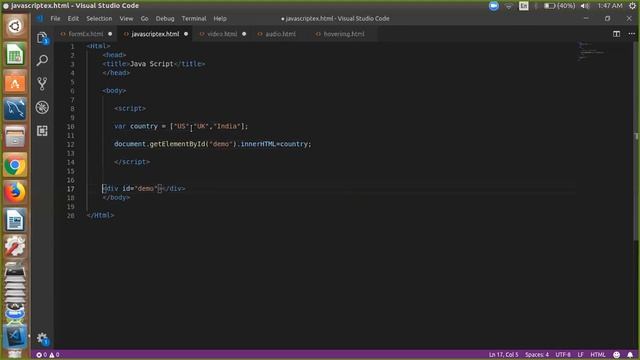This screenshot has width=640, height=360.
Task: Place cursor on var country line
Action: click(x=181, y=126)
